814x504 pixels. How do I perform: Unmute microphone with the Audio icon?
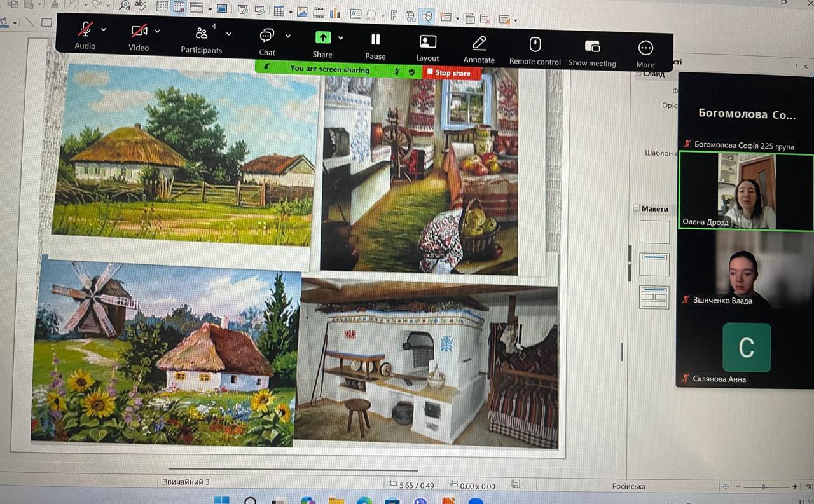pos(85,31)
